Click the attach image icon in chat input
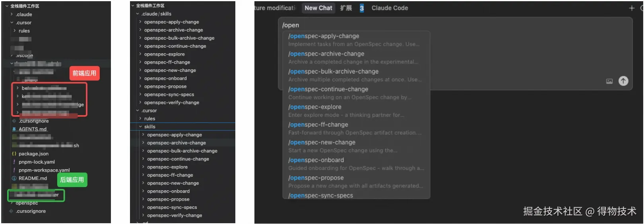Image resolution: width=644 pixels, height=224 pixels. click(609, 81)
